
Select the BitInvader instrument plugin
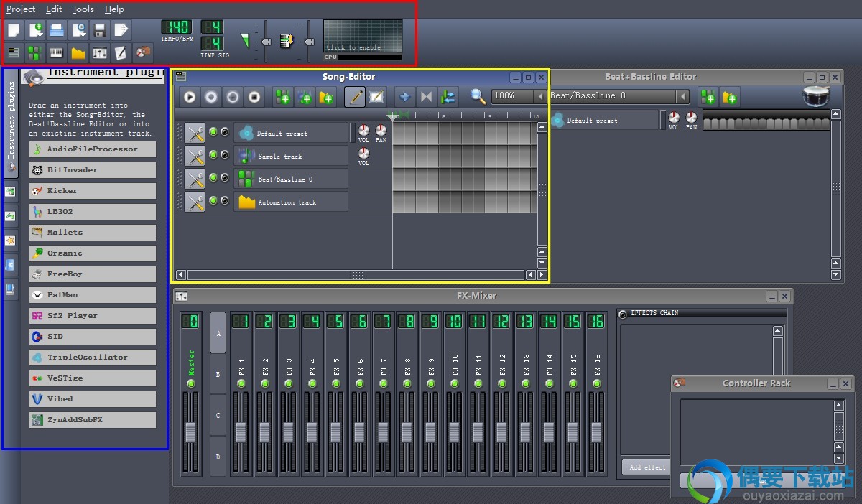pyautogui.click(x=93, y=170)
